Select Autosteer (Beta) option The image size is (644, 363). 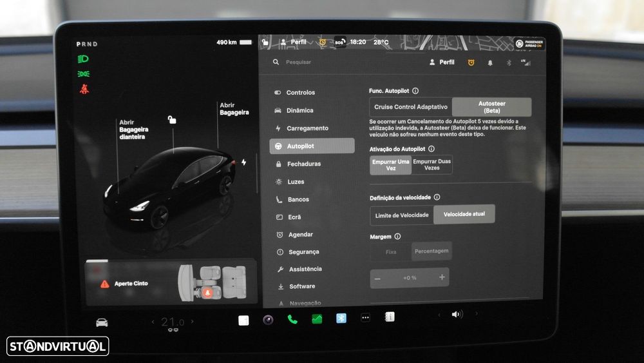coord(491,107)
